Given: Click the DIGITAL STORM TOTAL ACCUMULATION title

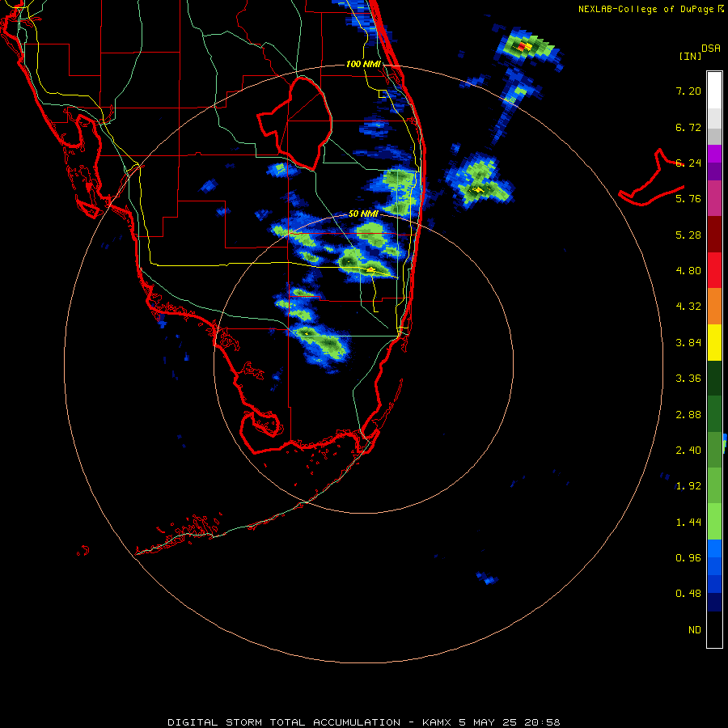Looking at the screenshot, I should coord(284,722).
